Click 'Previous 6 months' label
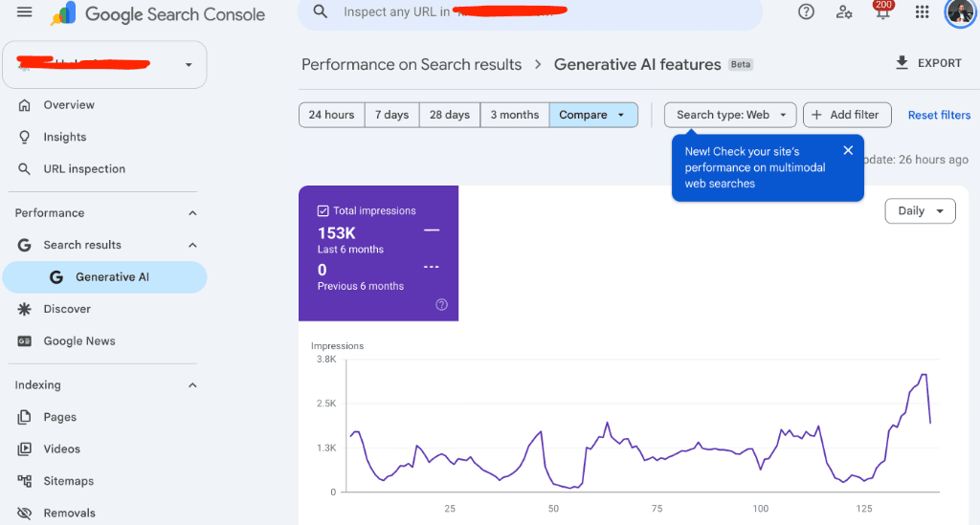980x525 pixels. tap(361, 286)
